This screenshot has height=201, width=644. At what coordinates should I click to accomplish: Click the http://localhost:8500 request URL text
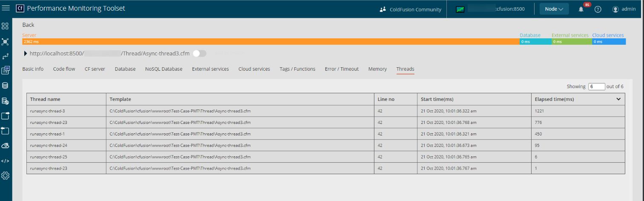[x=109, y=54]
